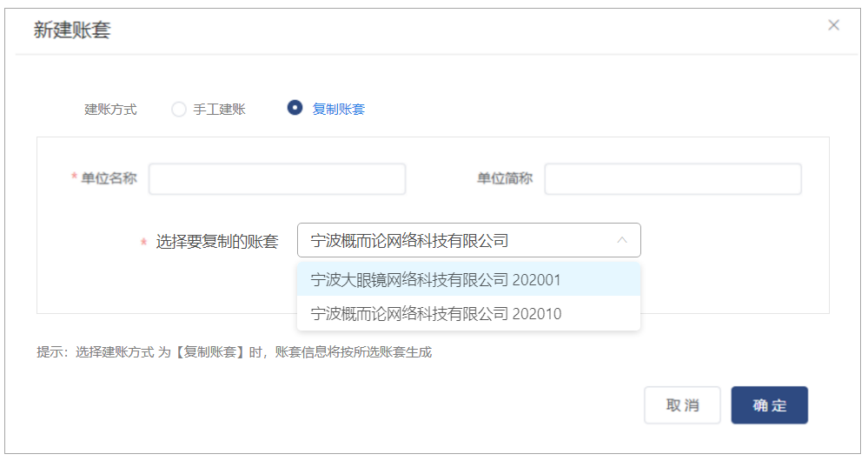
Task: Click the 建账方式 label
Action: coord(110,109)
